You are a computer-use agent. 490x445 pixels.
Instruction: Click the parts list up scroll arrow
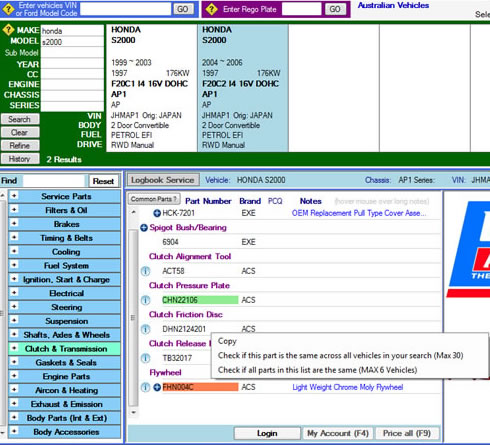(133, 212)
